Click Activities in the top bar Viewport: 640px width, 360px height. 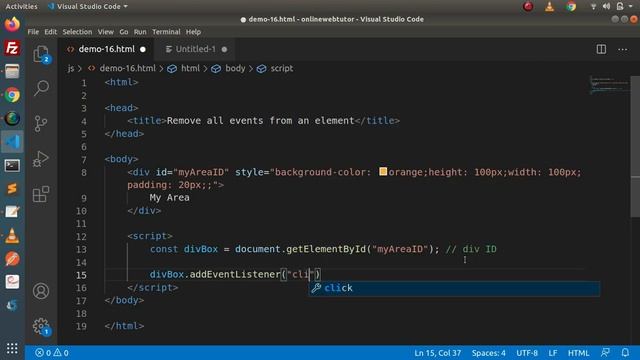[x=21, y=7]
